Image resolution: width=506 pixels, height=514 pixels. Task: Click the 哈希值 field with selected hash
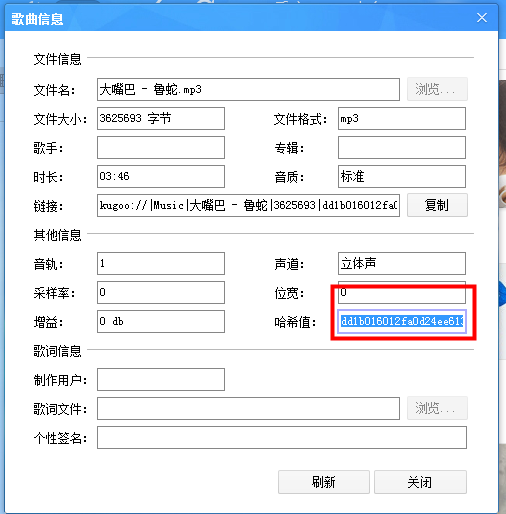click(x=402, y=321)
